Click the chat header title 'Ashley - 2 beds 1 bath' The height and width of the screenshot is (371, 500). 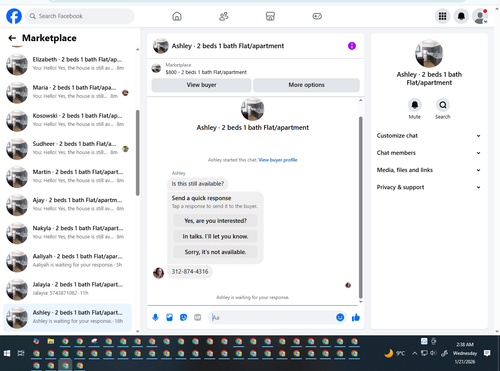click(x=228, y=46)
